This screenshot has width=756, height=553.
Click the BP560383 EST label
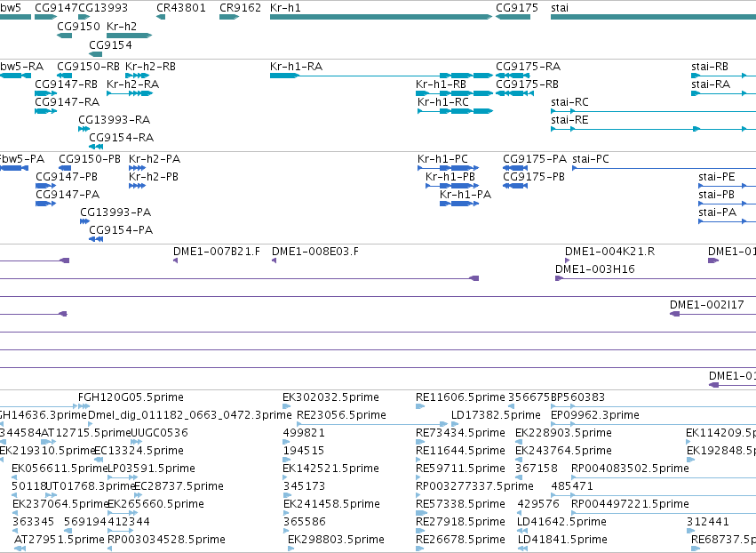click(x=577, y=397)
